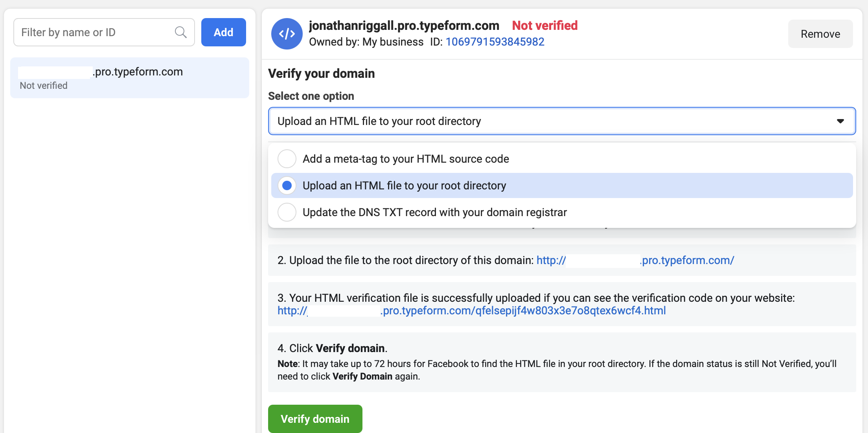Click the Not verified status label in header

[545, 26]
